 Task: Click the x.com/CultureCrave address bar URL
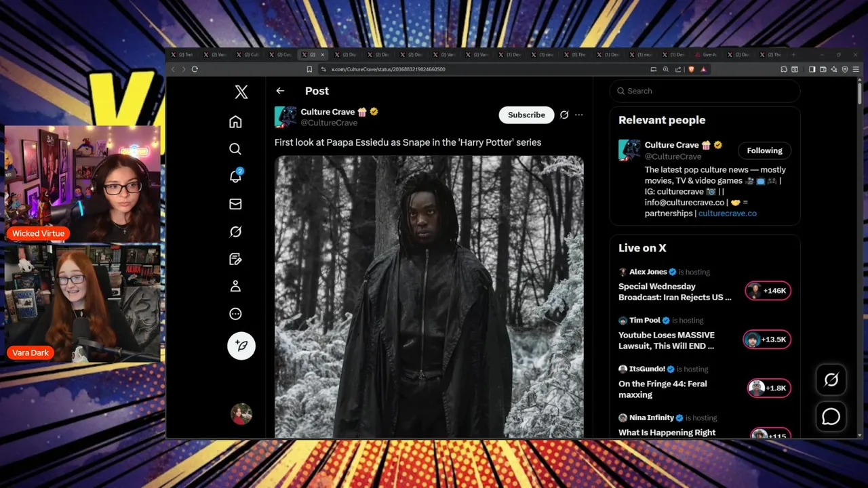pos(389,69)
